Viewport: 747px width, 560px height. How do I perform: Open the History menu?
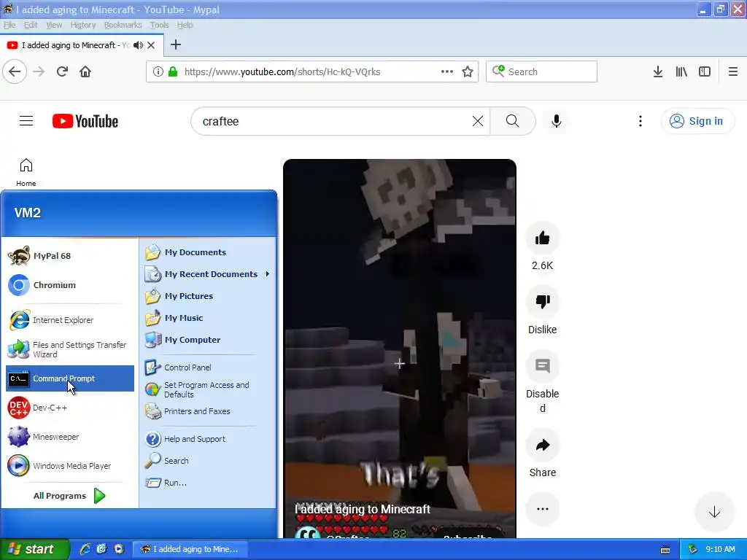83,25
